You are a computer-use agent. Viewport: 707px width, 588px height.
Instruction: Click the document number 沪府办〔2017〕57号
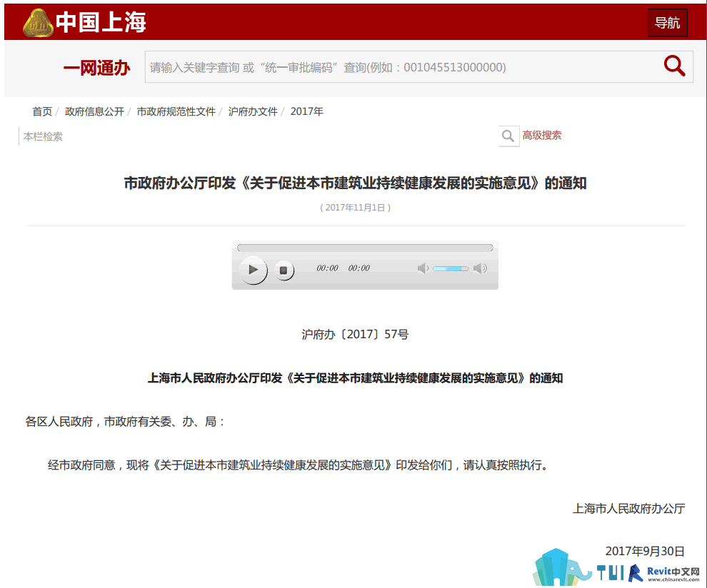coord(355,335)
